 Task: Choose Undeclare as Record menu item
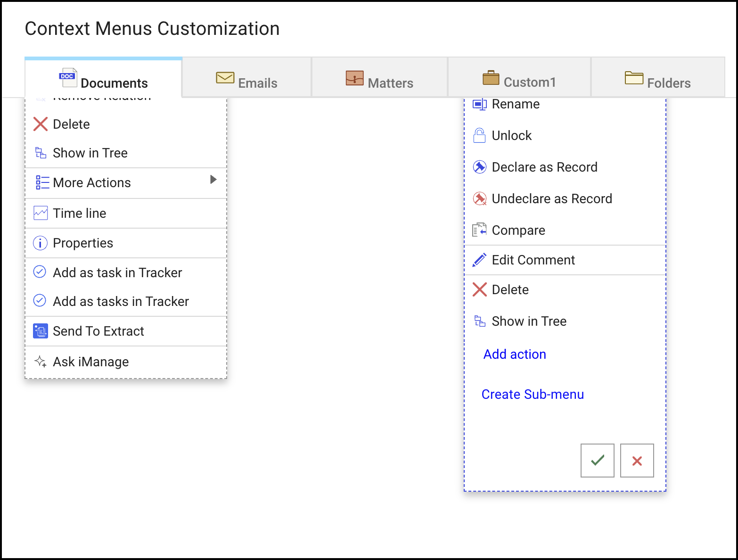point(552,199)
